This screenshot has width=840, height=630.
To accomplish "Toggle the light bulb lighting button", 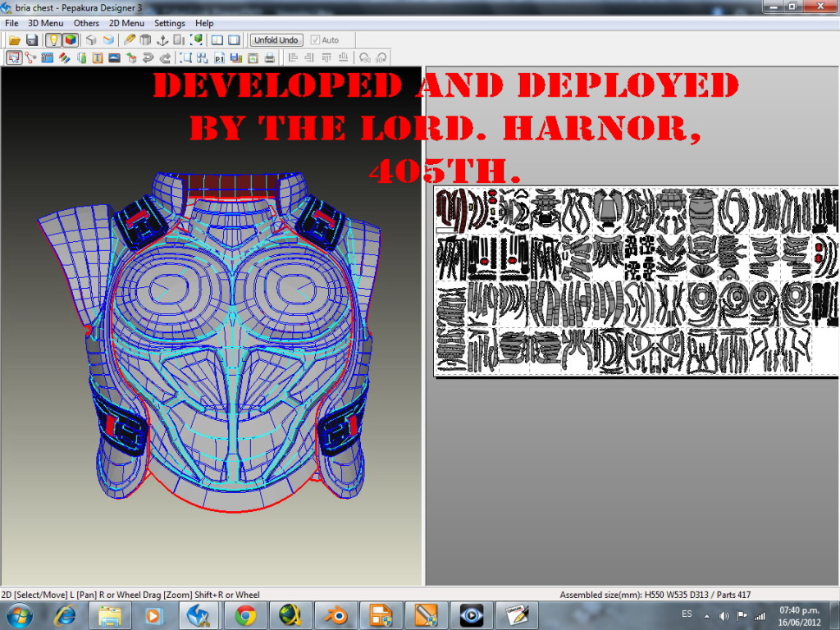I will [53, 40].
